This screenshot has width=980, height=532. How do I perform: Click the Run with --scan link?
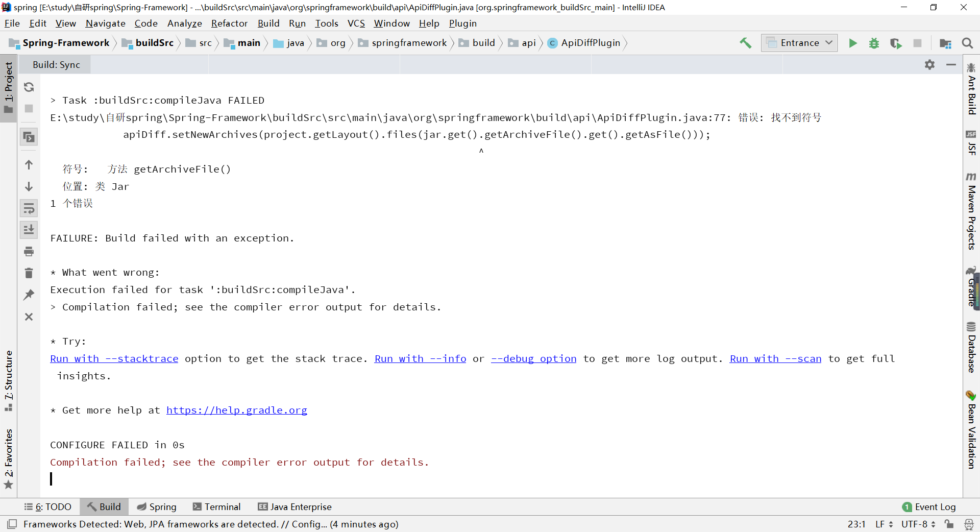click(x=776, y=358)
